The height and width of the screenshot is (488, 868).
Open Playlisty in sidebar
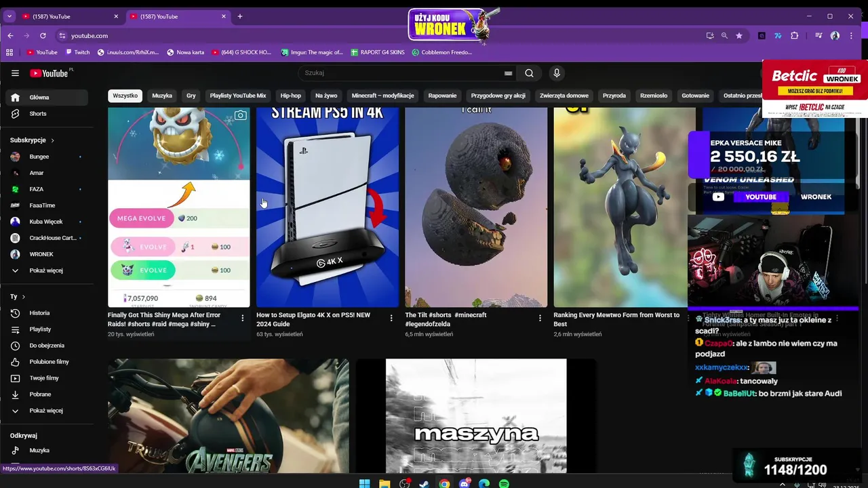[46, 329]
